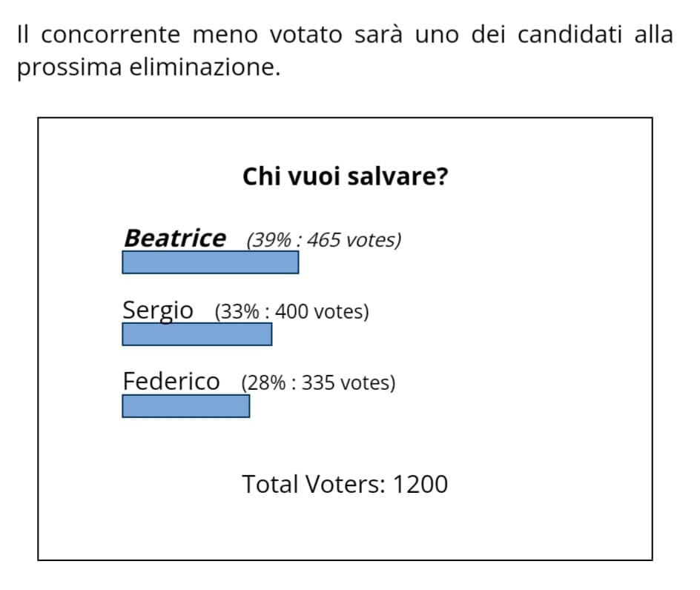This screenshot has height=590, width=700.
Task: Click Federico's blue vote bar
Action: tap(185, 406)
